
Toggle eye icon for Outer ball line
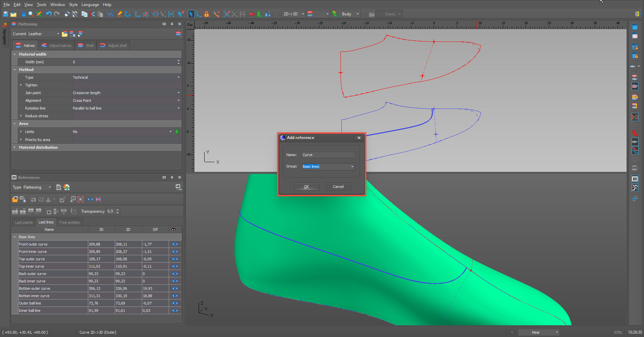[x=175, y=303]
